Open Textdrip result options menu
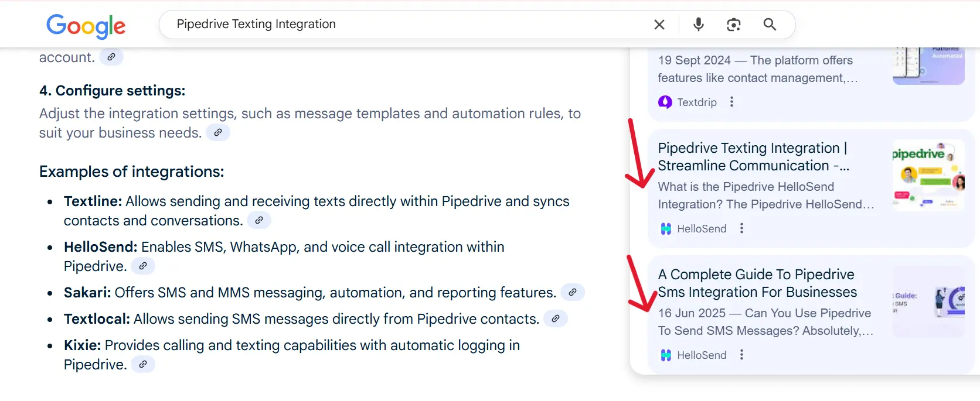Viewport: 980px width, 401px height. (731, 102)
